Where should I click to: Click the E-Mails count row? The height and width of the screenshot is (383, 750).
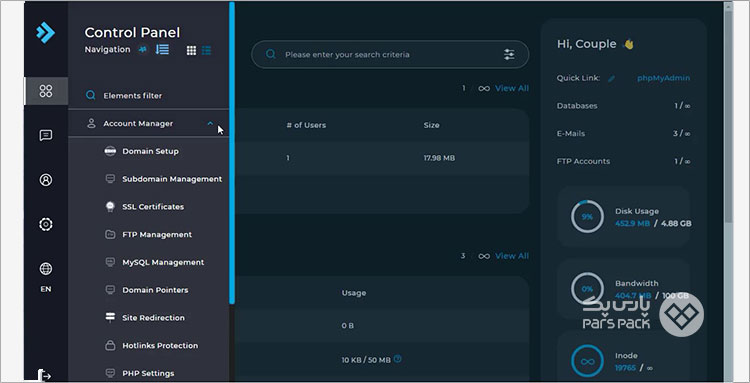coord(623,133)
